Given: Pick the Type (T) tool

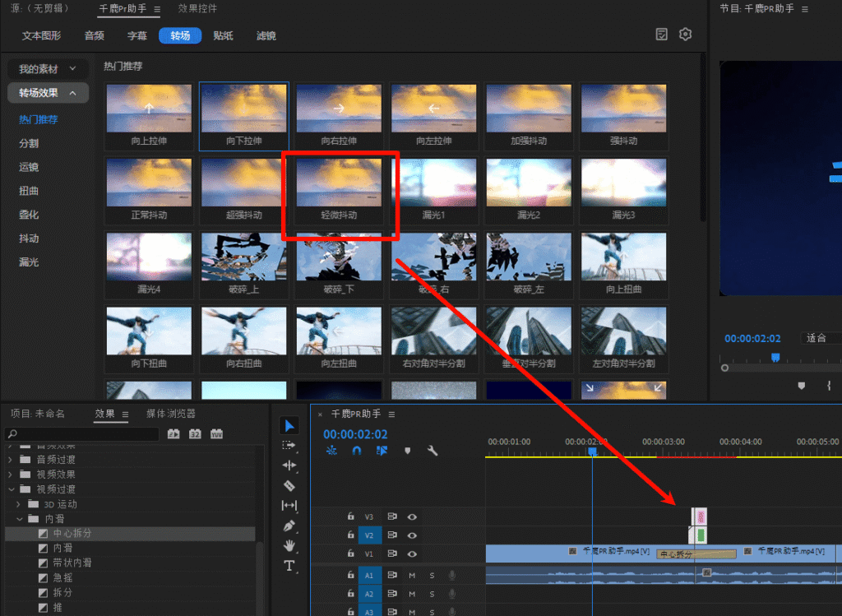Looking at the screenshot, I should (289, 566).
